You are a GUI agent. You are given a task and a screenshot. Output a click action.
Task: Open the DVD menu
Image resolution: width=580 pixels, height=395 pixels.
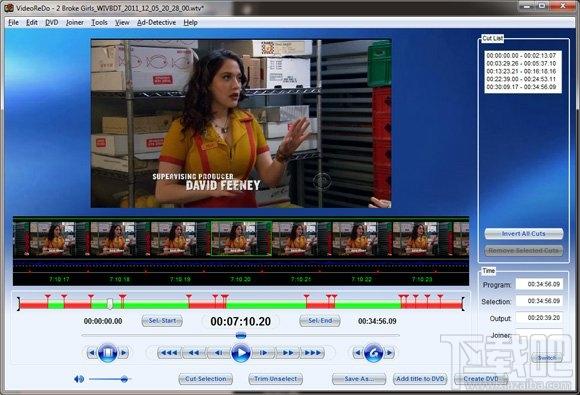pos(52,23)
